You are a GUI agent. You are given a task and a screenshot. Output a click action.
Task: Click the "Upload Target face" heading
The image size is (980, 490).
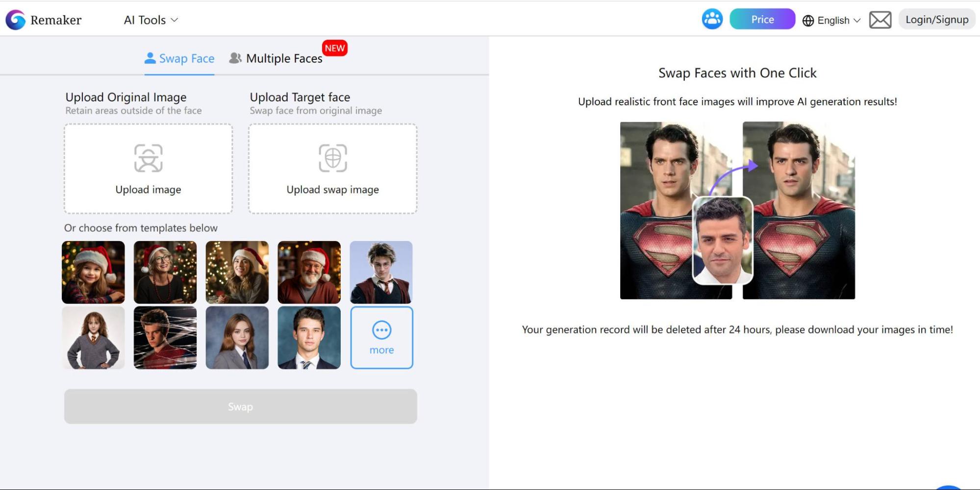(x=300, y=97)
